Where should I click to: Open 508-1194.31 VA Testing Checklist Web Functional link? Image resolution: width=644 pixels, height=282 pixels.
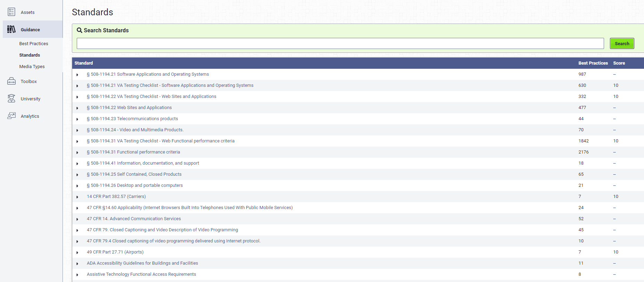tap(160, 141)
